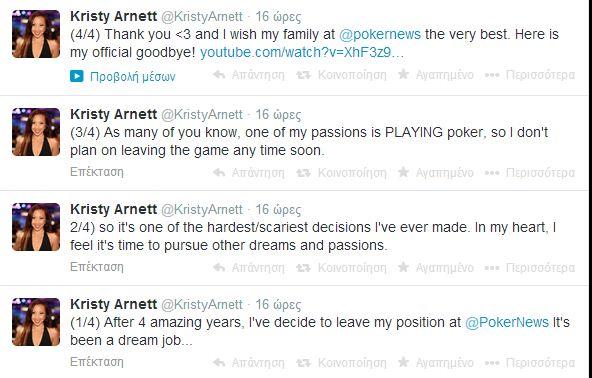Open the three-dots more menu on (4/4) tweet

[x=492, y=75]
